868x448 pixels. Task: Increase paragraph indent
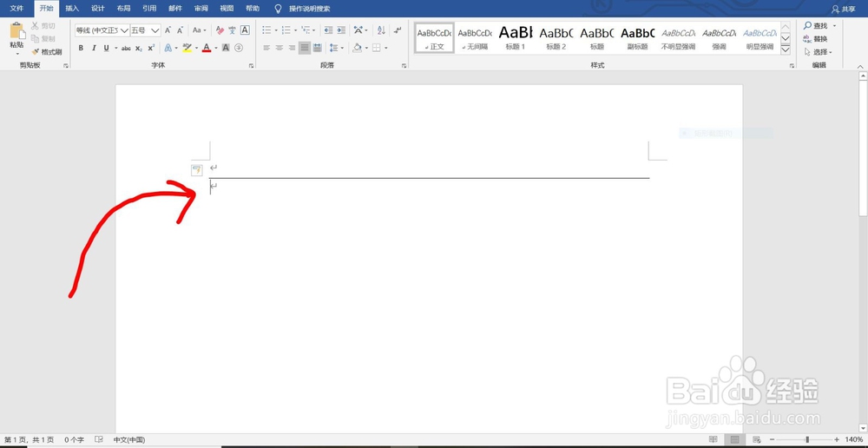341,30
